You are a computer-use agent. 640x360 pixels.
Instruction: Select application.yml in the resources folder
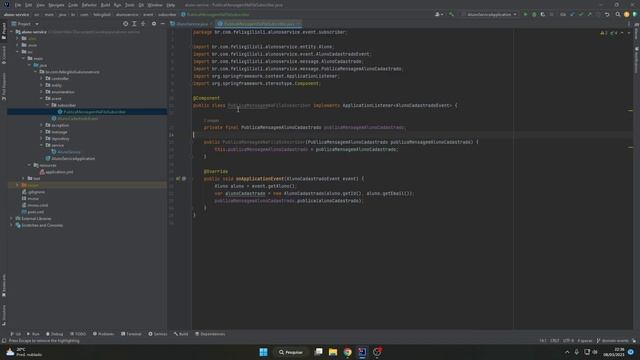56,172
